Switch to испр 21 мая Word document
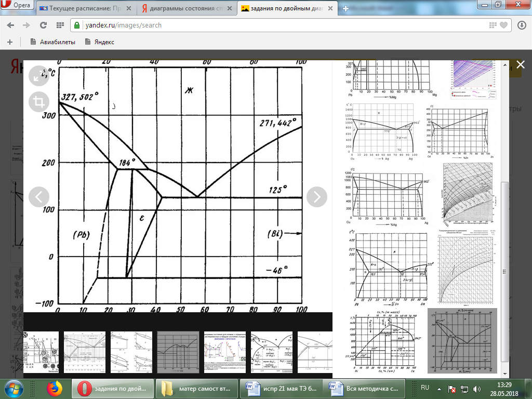This screenshot has height=399, width=532. point(281,389)
